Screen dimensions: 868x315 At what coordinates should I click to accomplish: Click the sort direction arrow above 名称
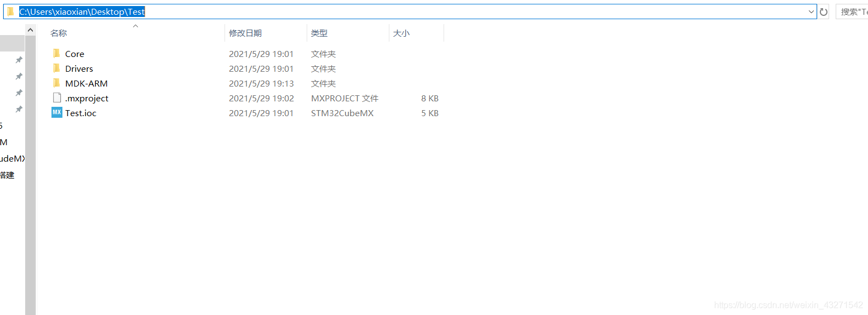[x=135, y=26]
